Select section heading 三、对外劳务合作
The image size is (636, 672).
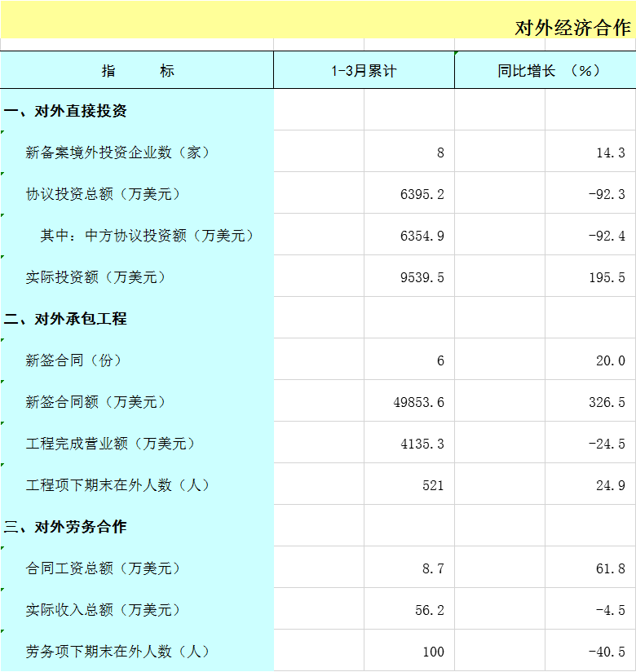(x=65, y=527)
